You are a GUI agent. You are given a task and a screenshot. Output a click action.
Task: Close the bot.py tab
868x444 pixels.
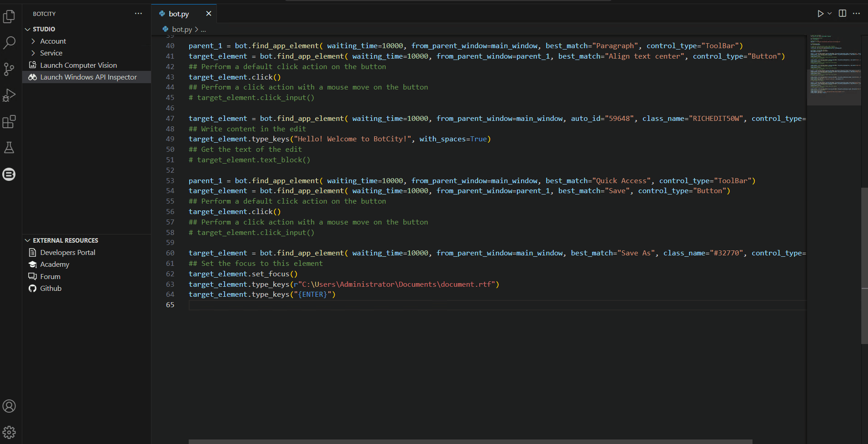point(209,14)
